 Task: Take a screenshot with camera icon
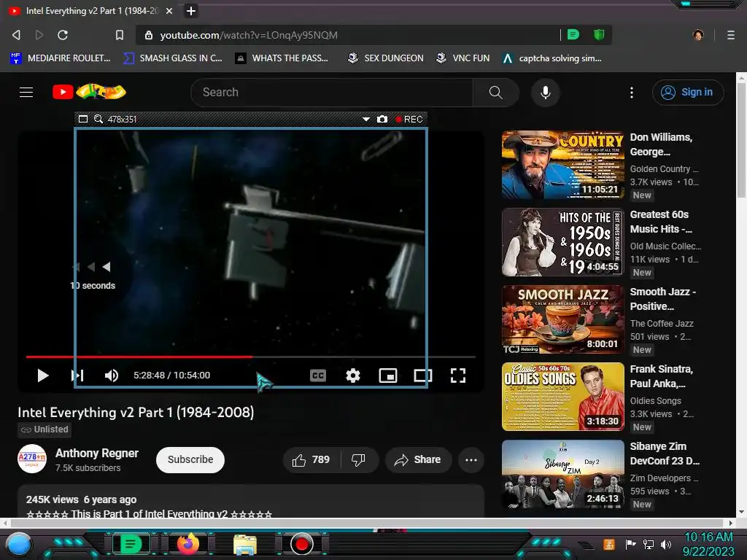tap(382, 119)
